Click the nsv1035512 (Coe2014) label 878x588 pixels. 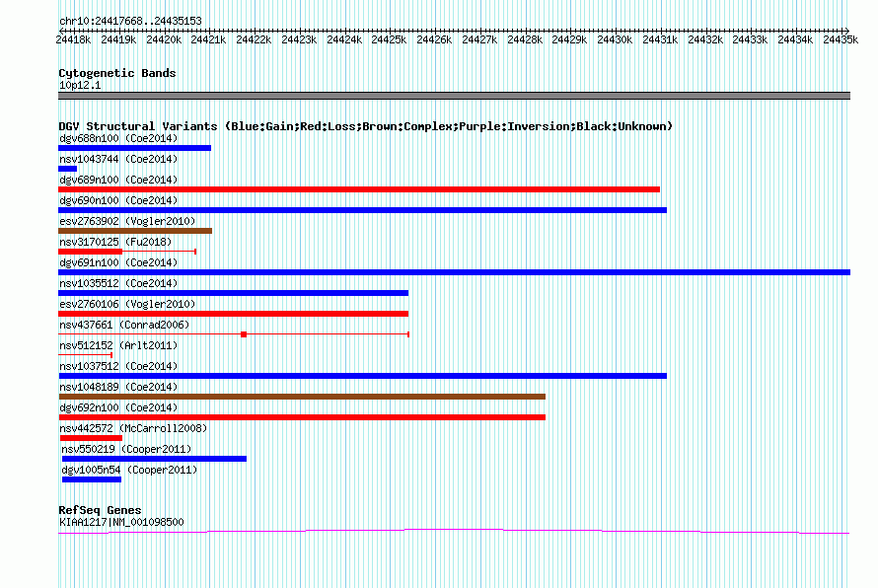click(118, 283)
